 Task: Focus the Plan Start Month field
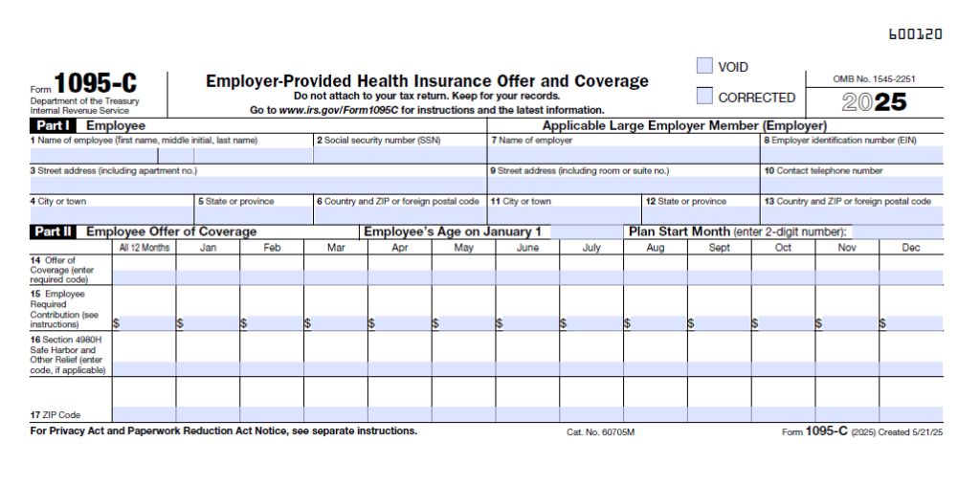[896, 231]
